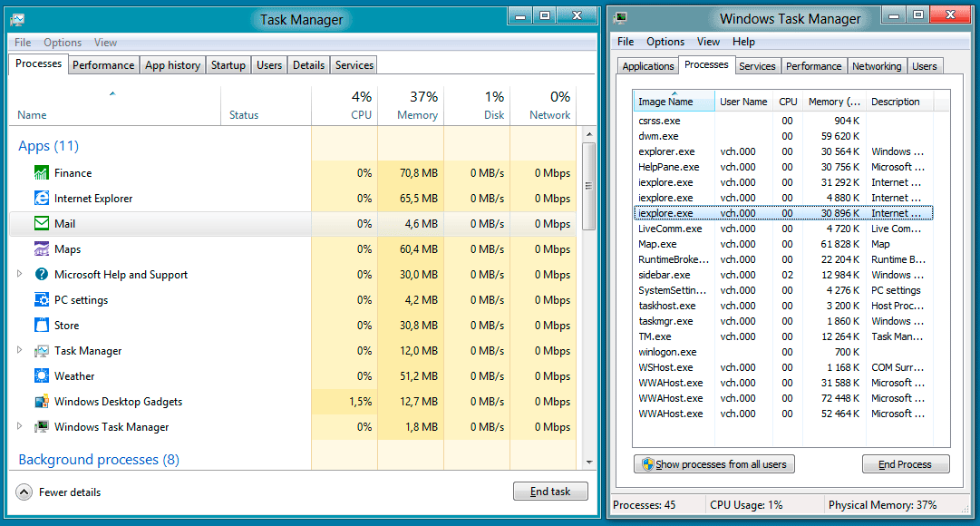Select the winlogon.exe process row
Viewport: 980px width, 526px height.
pyautogui.click(x=783, y=352)
